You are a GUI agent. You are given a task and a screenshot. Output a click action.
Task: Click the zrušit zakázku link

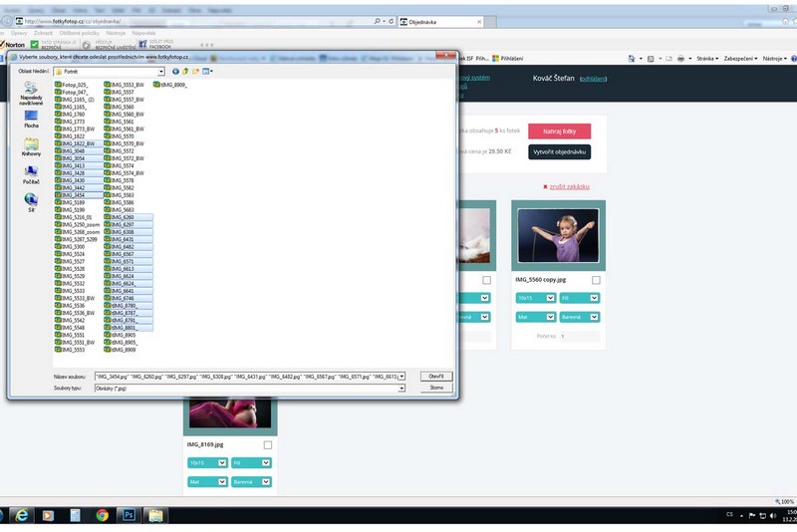tap(570, 186)
